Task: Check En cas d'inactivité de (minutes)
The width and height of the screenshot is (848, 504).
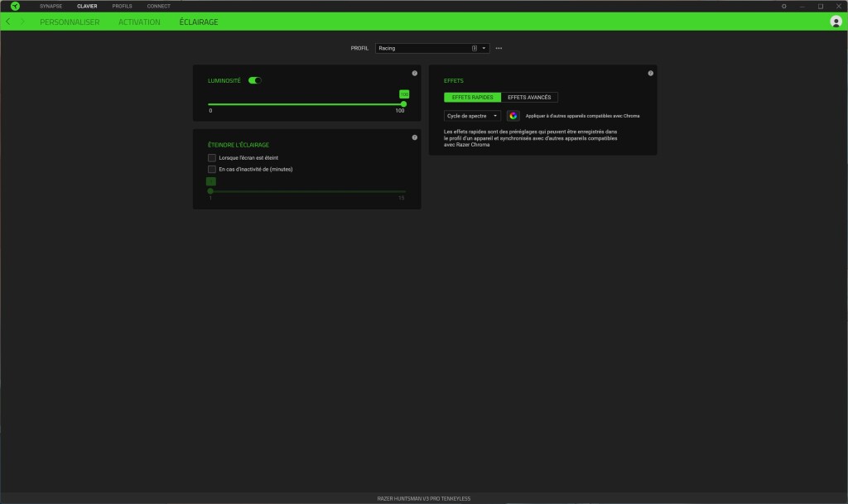Action: click(x=212, y=169)
